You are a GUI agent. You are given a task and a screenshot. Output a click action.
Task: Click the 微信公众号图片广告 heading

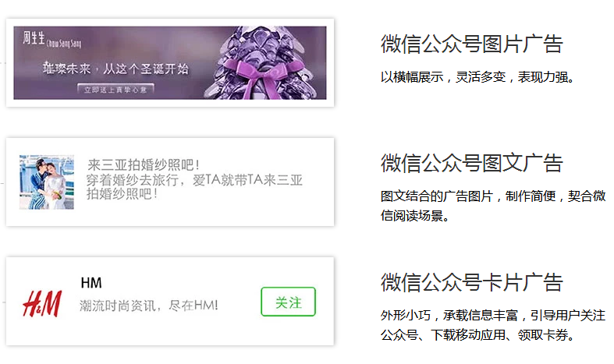tap(472, 44)
